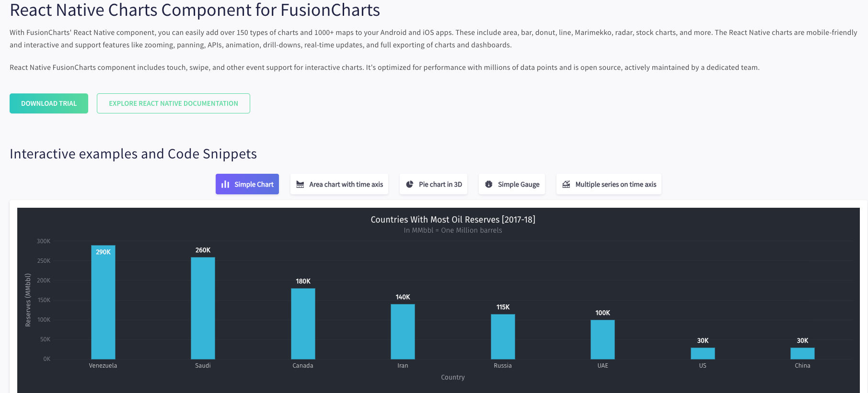Image resolution: width=868 pixels, height=393 pixels.
Task: Click the gauge icon on Simple Gauge
Action: (489, 184)
